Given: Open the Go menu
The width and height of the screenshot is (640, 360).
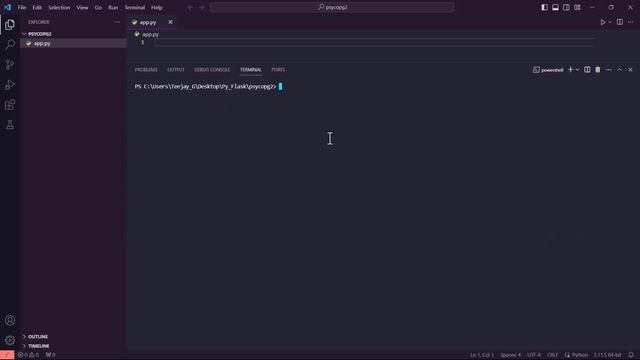Looking at the screenshot, I should (98, 7).
